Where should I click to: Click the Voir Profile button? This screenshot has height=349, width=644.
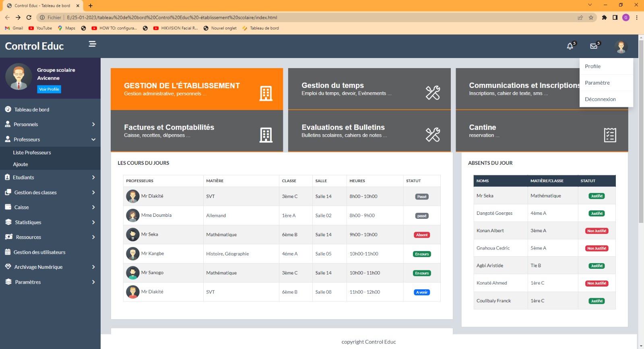(49, 89)
